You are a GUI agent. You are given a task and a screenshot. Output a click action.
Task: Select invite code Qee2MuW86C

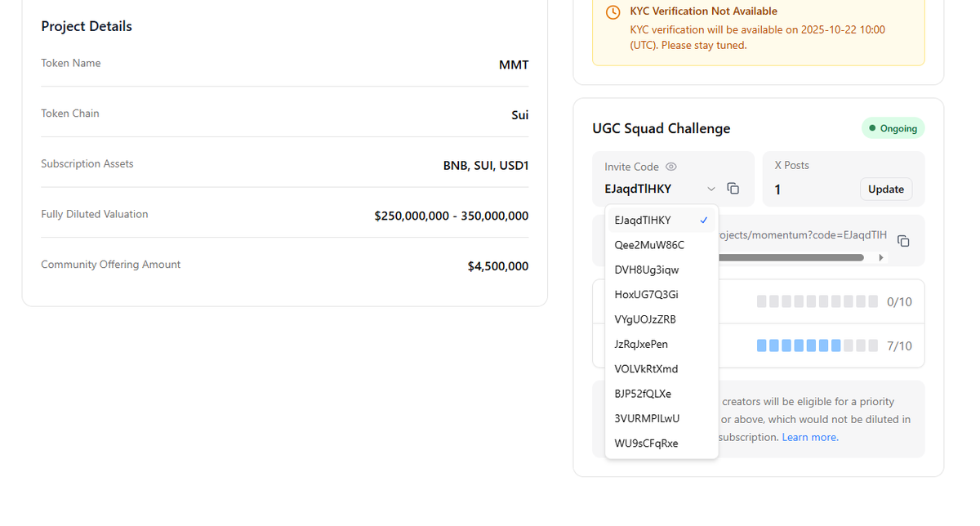coord(661,245)
